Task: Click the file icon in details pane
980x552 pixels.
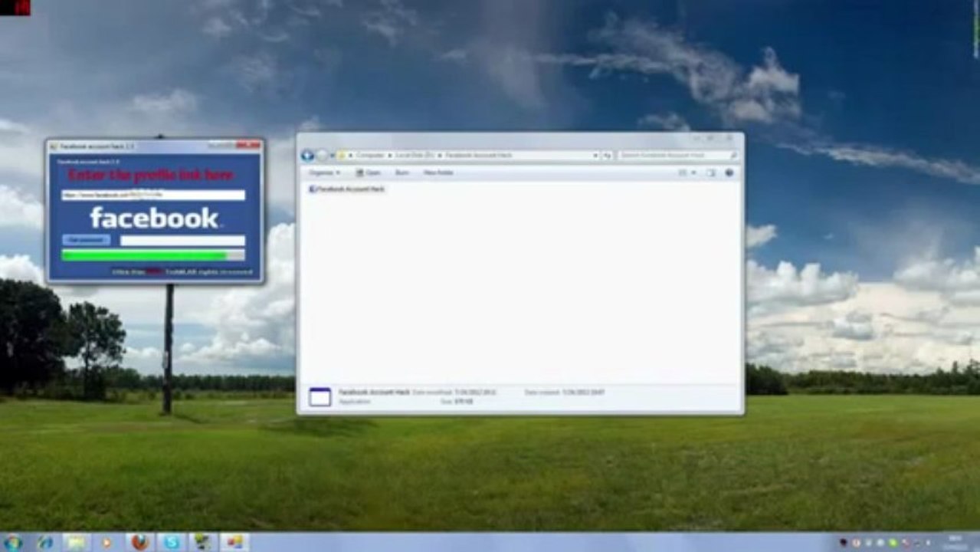Action: (320, 396)
